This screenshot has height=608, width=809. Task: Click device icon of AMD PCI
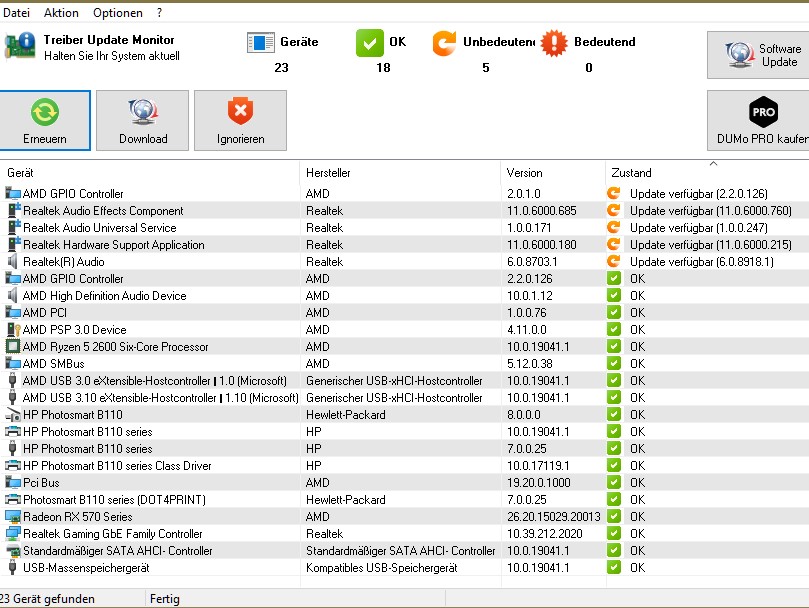pyautogui.click(x=13, y=313)
